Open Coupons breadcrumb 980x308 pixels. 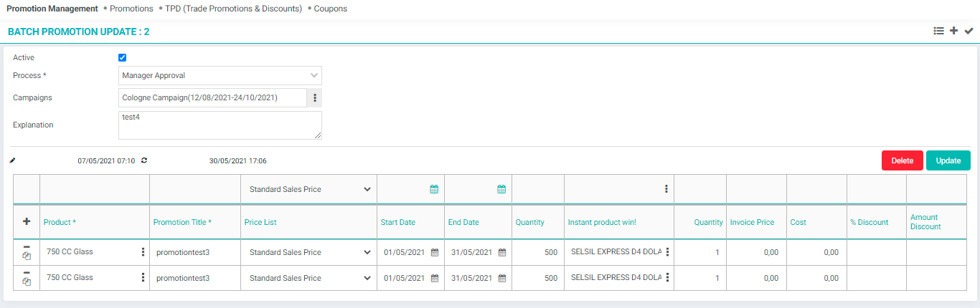click(331, 9)
